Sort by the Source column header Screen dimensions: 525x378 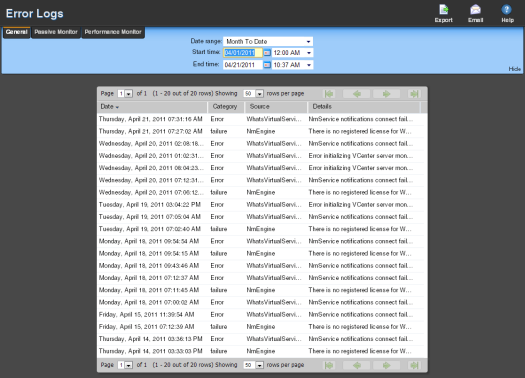(276, 107)
